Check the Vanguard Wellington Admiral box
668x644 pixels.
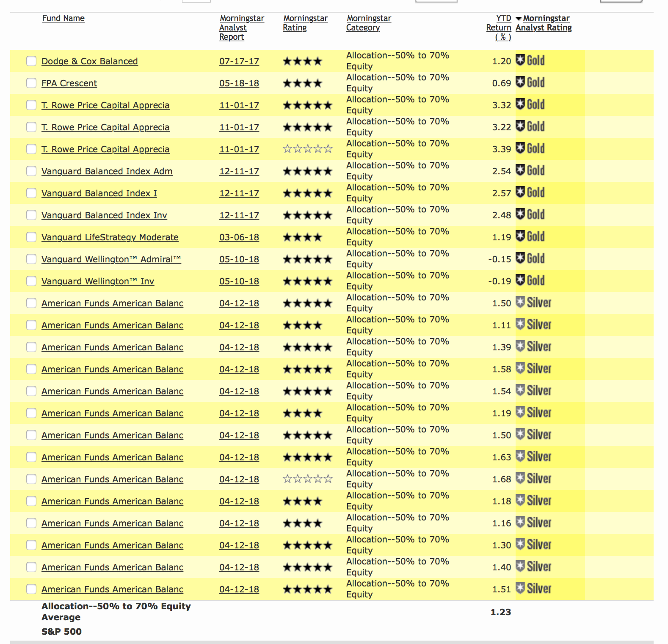point(31,259)
